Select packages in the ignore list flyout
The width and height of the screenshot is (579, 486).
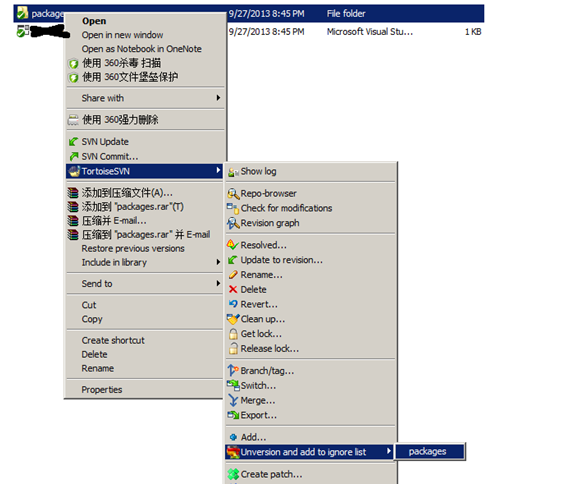coord(430,452)
